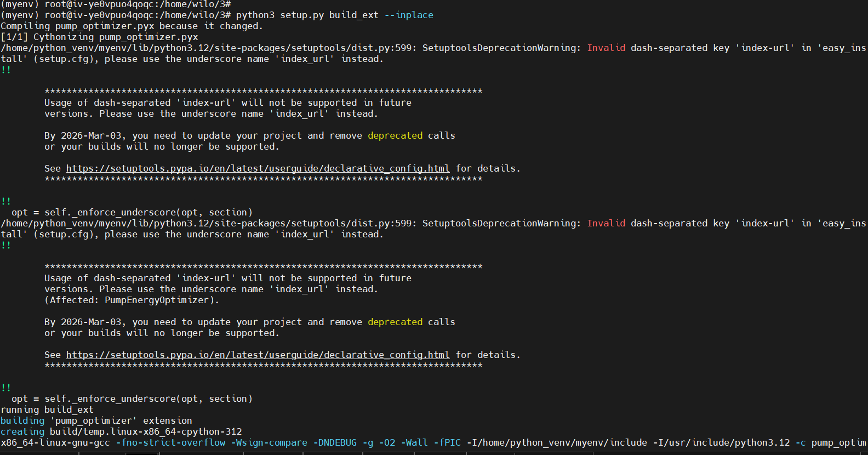Click the path 'build/temp.linux-x86_64-cpython-312'
Viewport: 868px width, 455px height.
click(x=146, y=431)
